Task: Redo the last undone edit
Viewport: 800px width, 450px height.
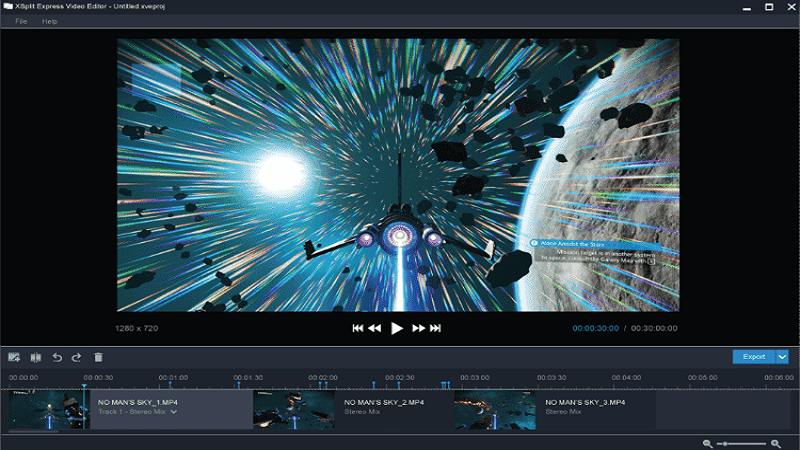Action: (76, 357)
